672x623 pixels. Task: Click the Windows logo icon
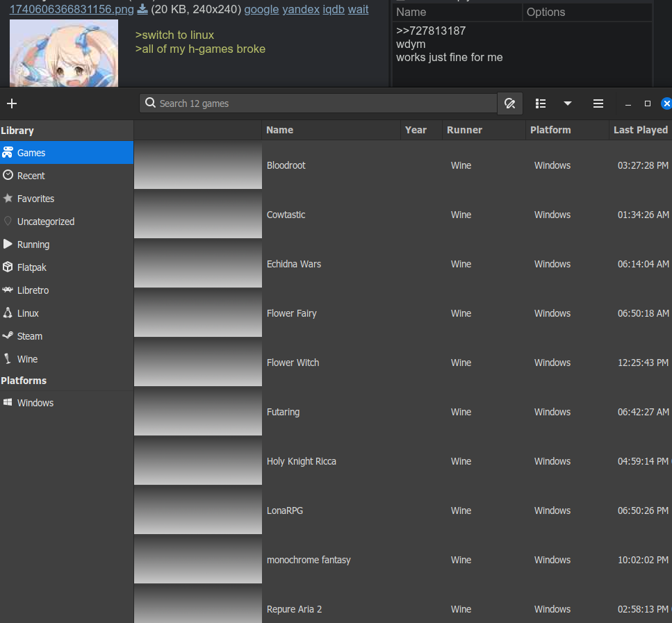8,402
